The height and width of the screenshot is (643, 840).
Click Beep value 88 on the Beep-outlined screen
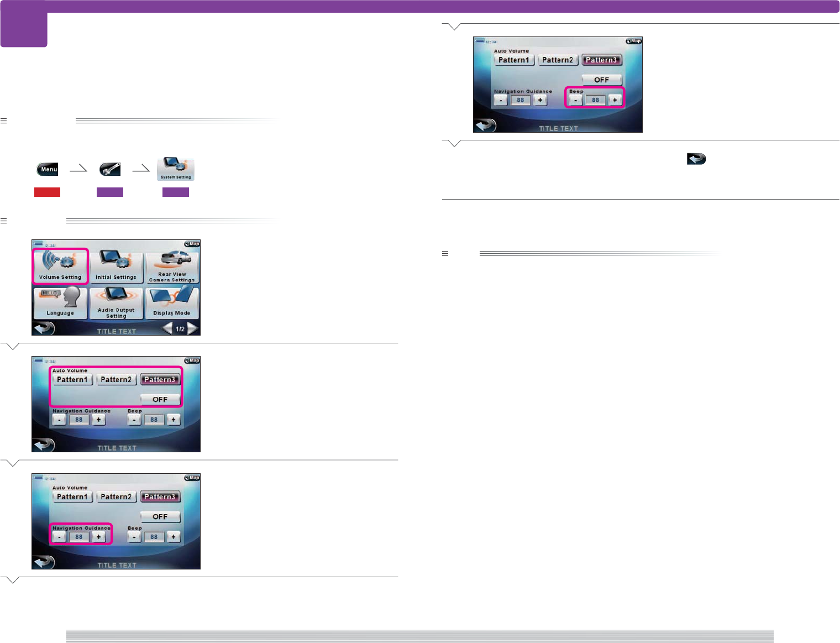pyautogui.click(x=595, y=100)
